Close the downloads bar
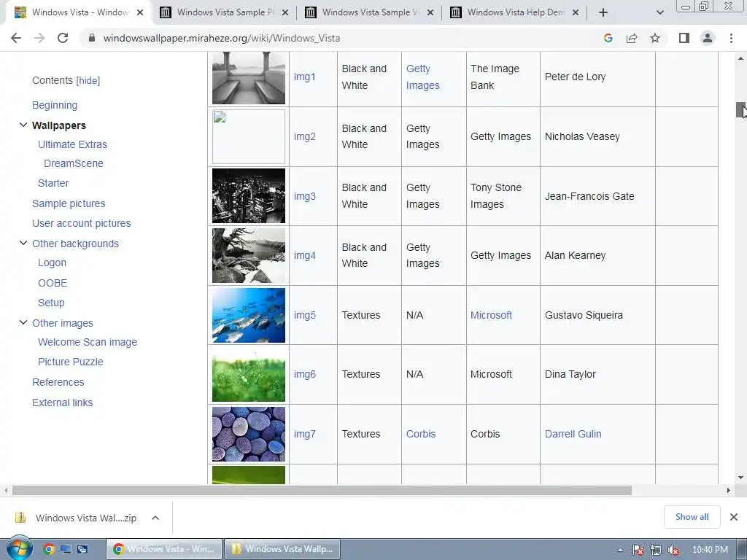This screenshot has height=560, width=747. [734, 517]
